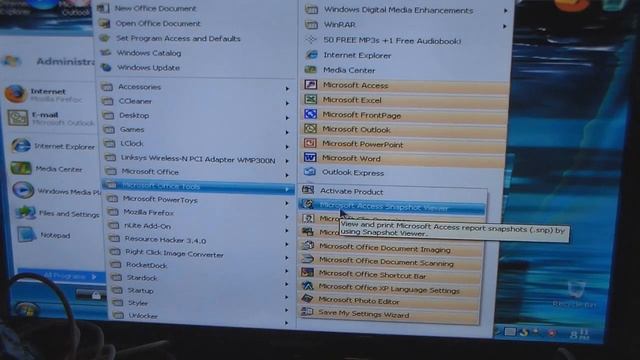Open the Microsoft PowerToys folder
640x360 pixels.
[x=199, y=200]
